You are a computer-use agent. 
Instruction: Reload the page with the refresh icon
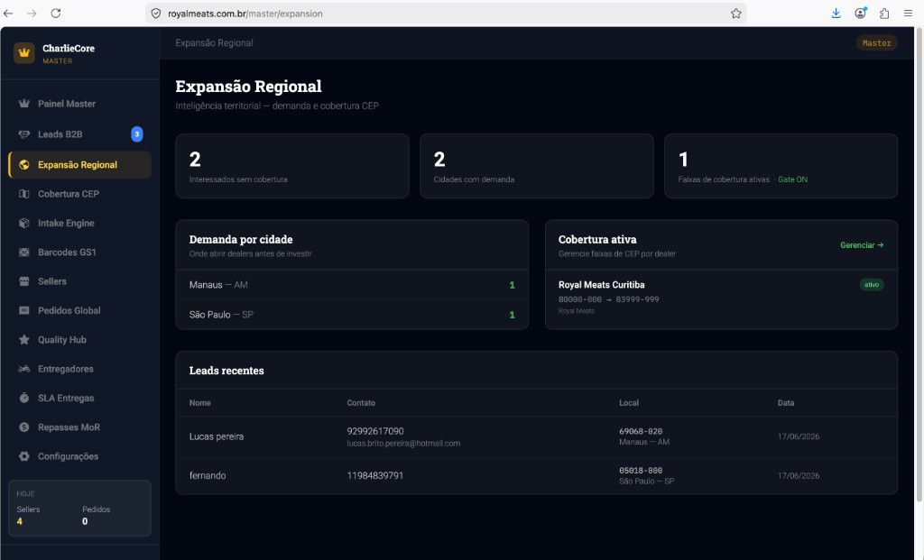pos(55,13)
